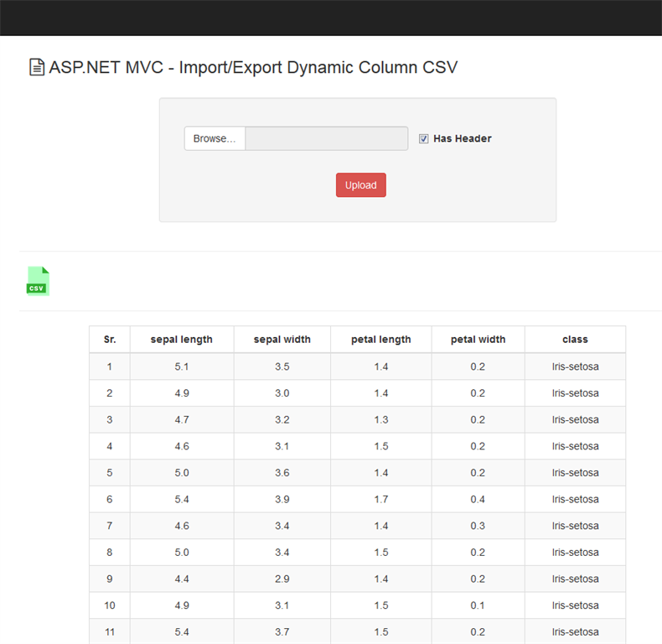Click sepal width 3.5 in row 1
This screenshot has height=644, width=662.
click(282, 366)
